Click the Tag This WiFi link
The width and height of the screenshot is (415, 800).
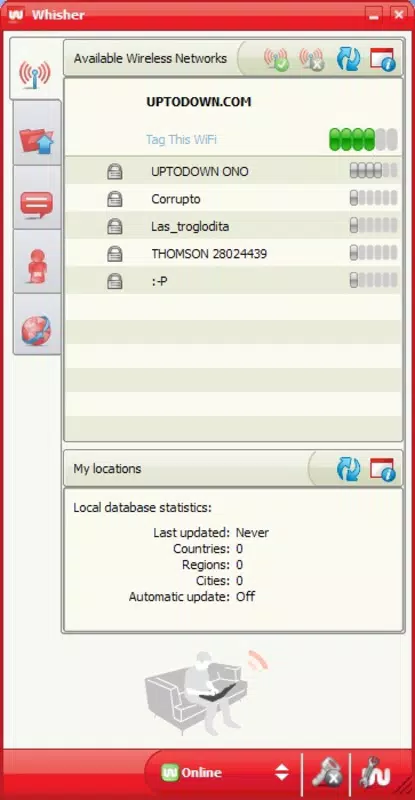(x=181, y=139)
